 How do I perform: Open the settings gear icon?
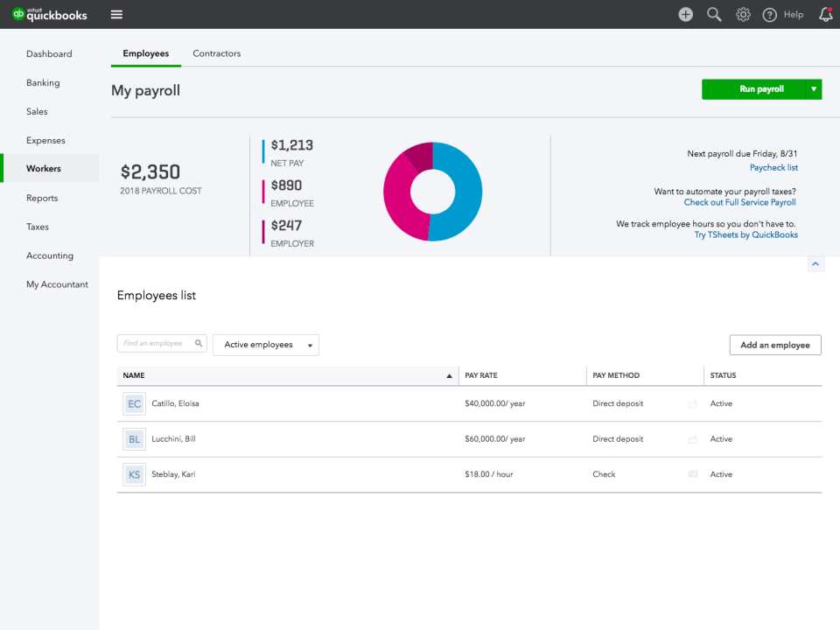point(743,14)
